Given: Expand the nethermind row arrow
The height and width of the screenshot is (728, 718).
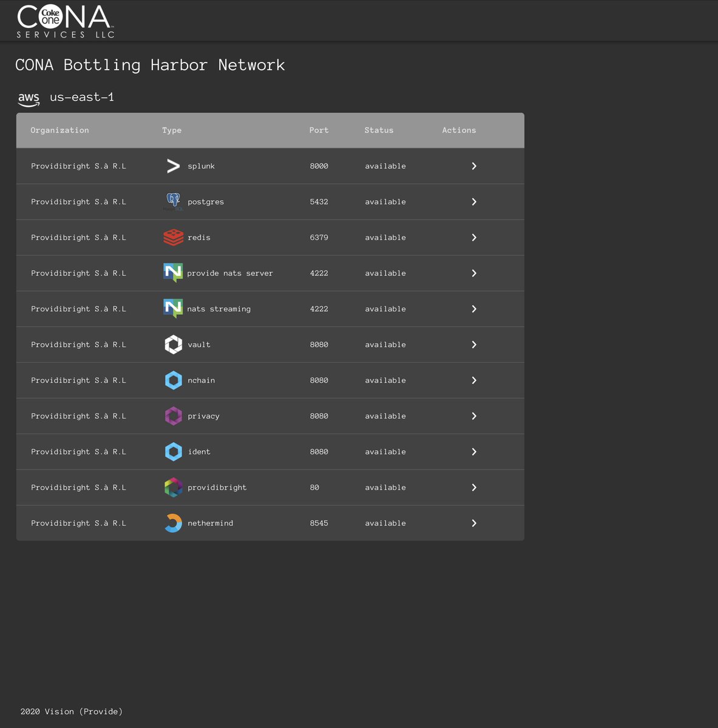Looking at the screenshot, I should [474, 523].
